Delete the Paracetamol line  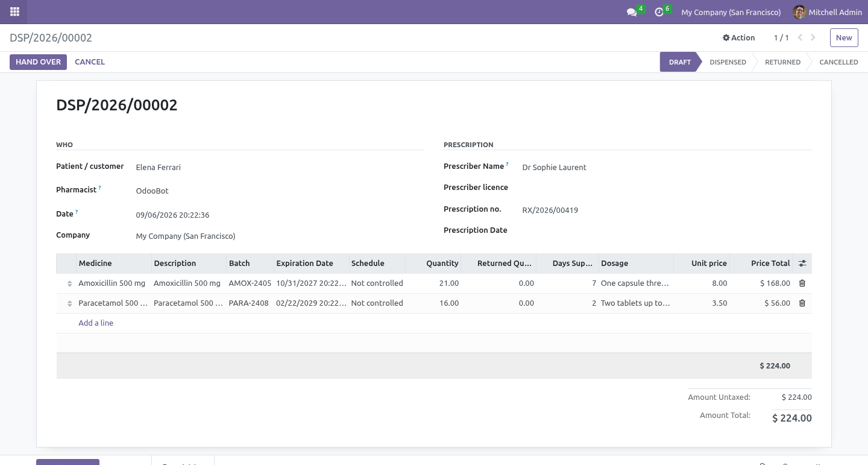coord(802,303)
